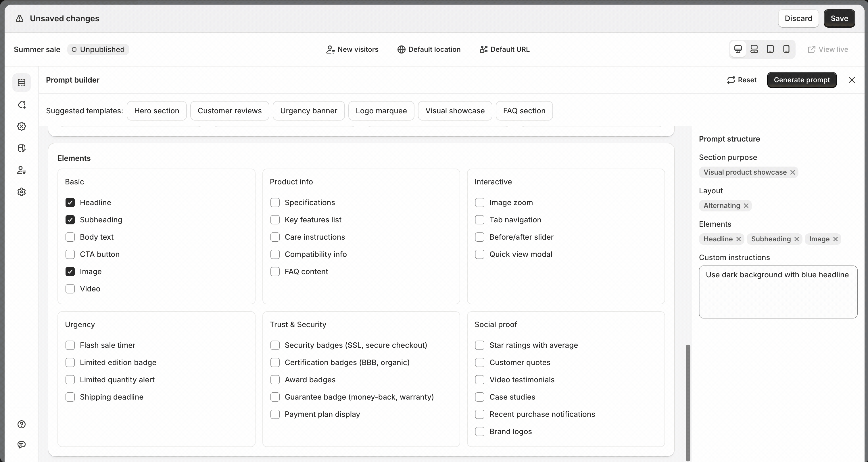Uncheck the Headline checkbox

[x=70, y=203]
